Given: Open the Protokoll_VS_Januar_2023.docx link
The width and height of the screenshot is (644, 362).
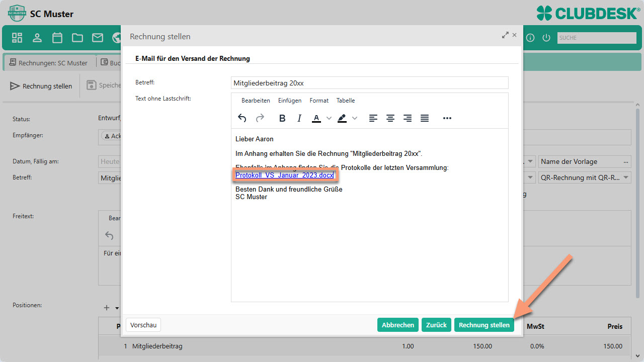Looking at the screenshot, I should 285,175.
